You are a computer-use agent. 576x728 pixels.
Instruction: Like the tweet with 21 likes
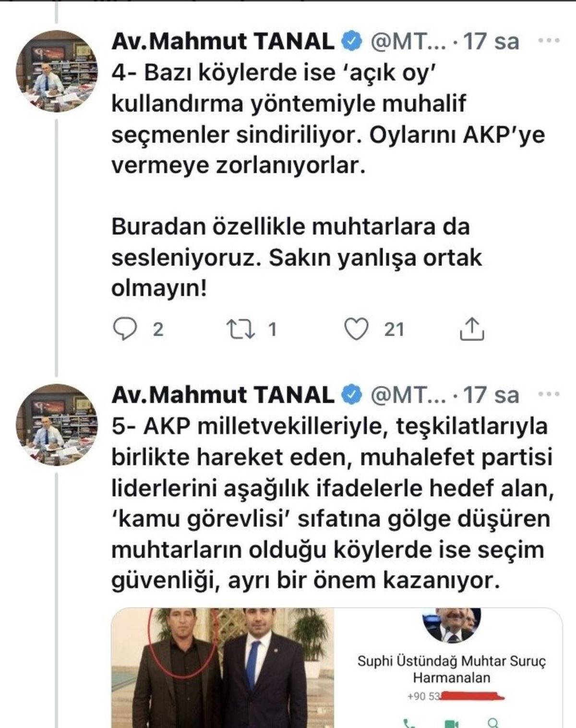(357, 329)
